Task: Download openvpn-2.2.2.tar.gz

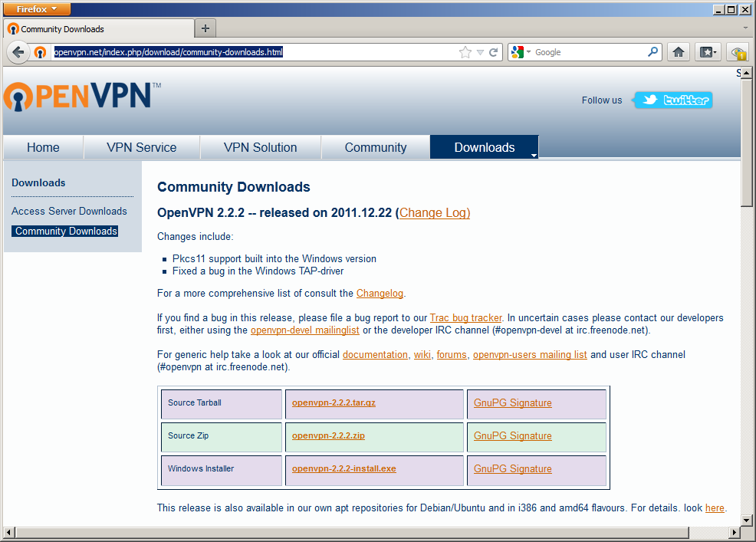Action: coord(334,402)
